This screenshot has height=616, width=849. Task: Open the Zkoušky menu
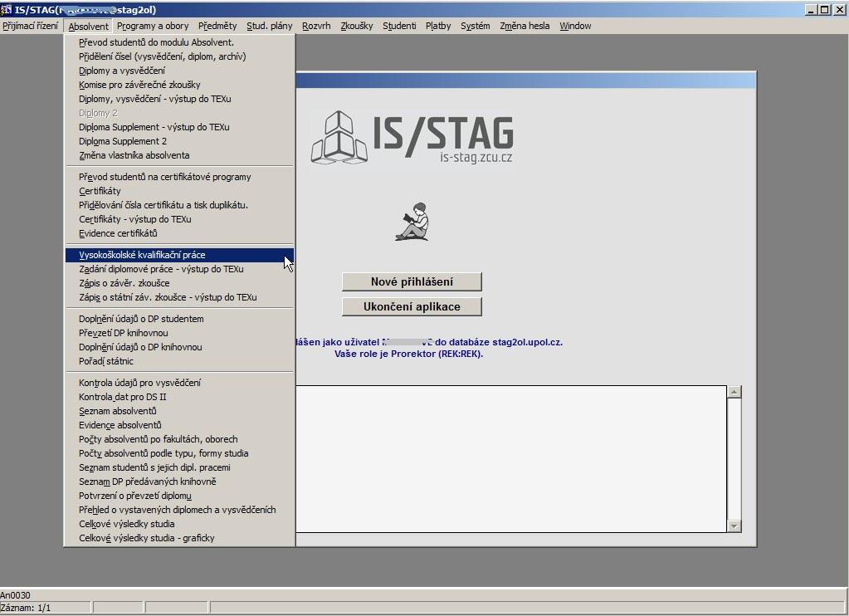(x=357, y=26)
